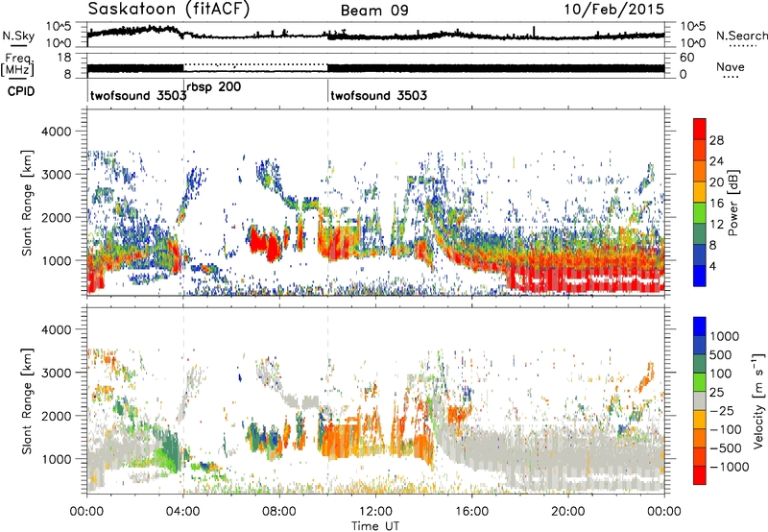Click the 'Time UT' axis title
The width and height of the screenshot is (768, 532).
(x=375, y=525)
